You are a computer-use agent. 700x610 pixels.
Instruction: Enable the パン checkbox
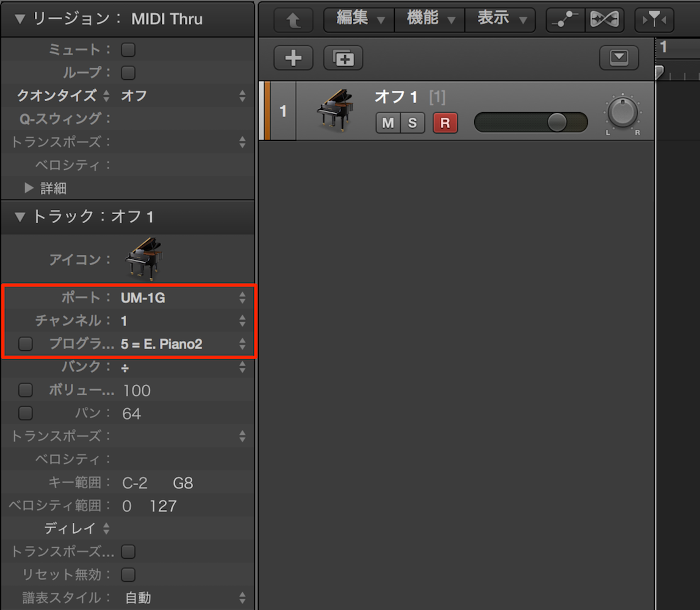tap(26, 413)
